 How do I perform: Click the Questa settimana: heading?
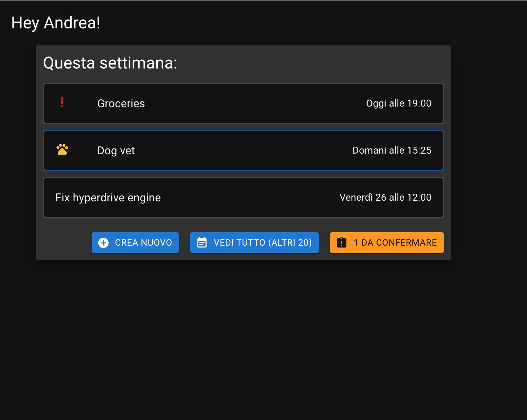[x=110, y=63]
